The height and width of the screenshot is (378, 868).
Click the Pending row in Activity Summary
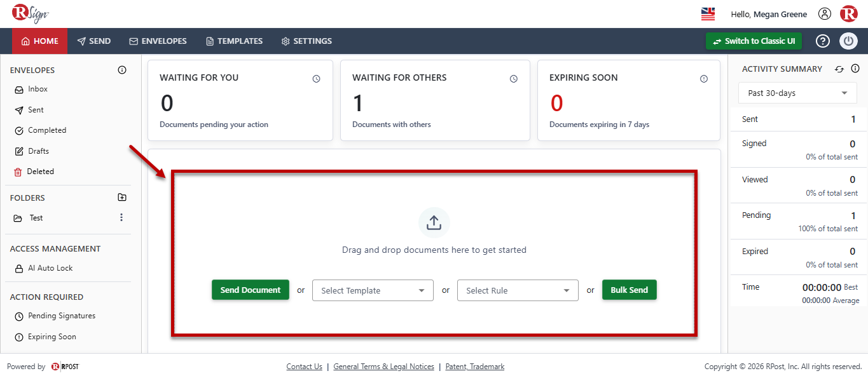coord(799,221)
